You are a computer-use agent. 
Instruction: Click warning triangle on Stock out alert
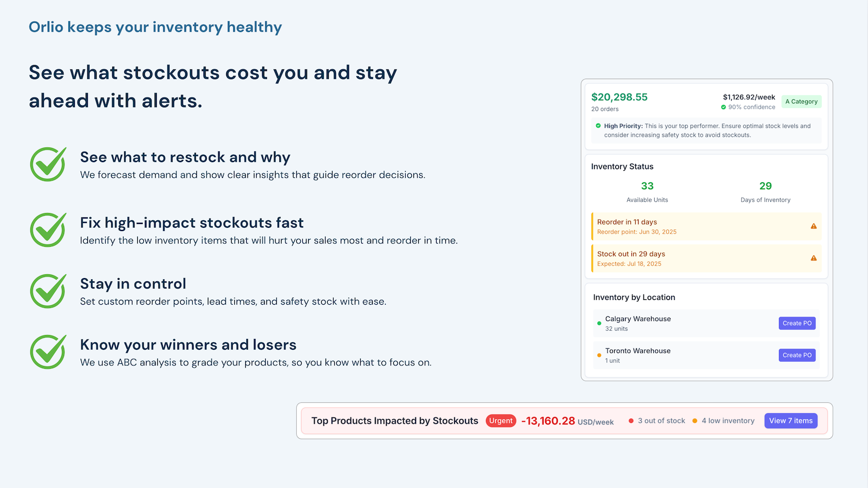point(814,258)
